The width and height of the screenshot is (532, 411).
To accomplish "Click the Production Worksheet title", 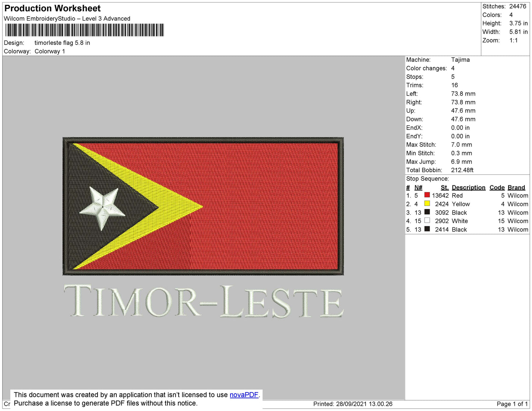I will coord(52,8).
